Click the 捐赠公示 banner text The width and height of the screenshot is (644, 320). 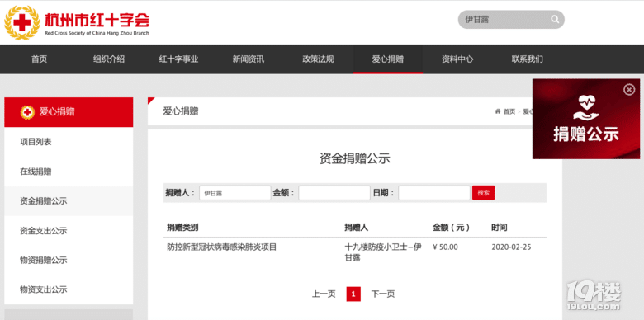586,134
